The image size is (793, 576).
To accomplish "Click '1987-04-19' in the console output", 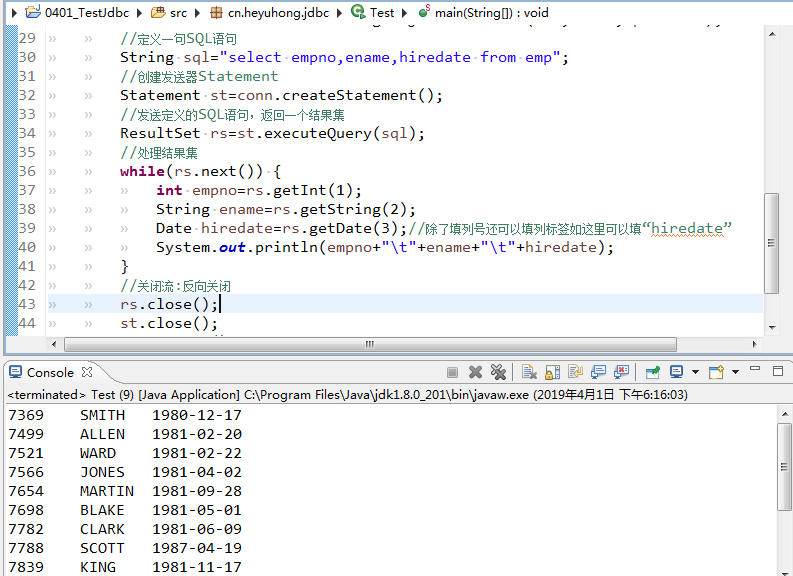I will pyautogui.click(x=197, y=548).
